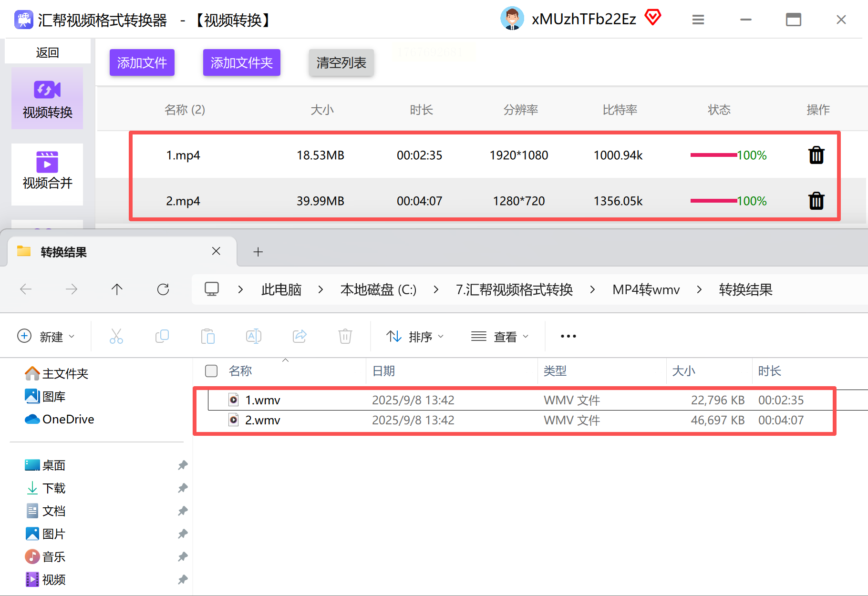Switch to the 转换结果 Explorer tab

[122, 252]
